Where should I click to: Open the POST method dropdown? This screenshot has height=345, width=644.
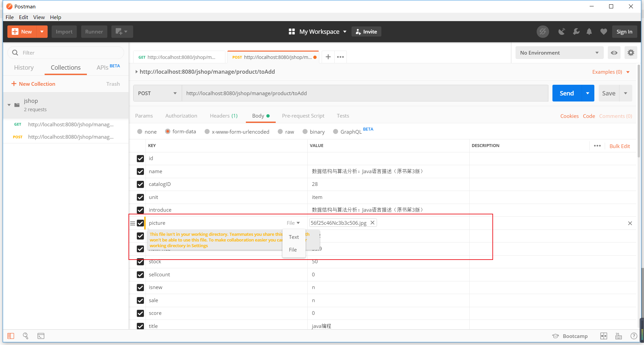[x=157, y=93]
